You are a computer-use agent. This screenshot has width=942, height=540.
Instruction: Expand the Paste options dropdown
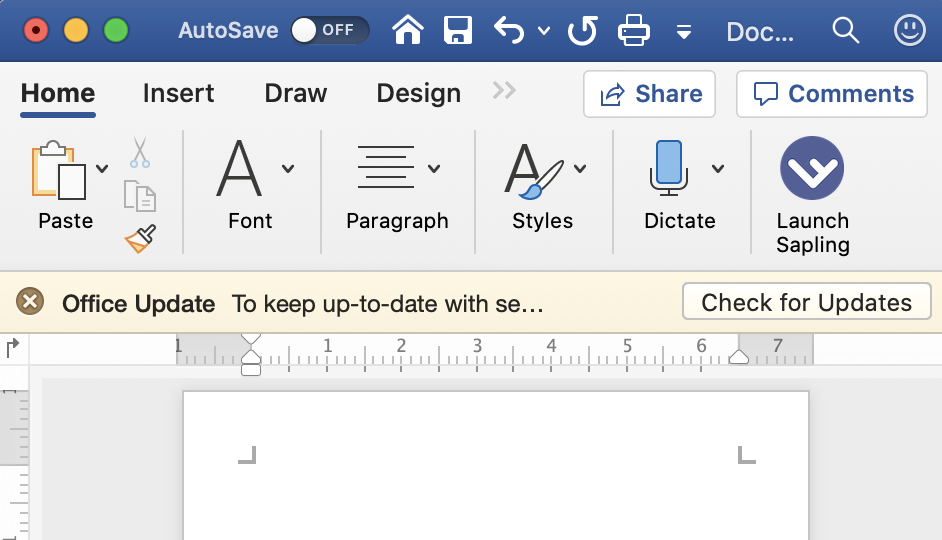click(x=102, y=169)
